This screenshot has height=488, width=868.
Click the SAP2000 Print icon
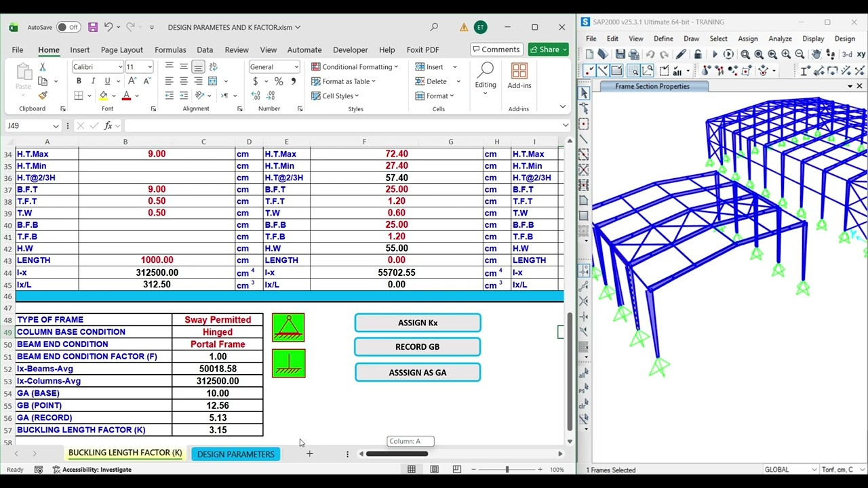pyautogui.click(x=634, y=54)
